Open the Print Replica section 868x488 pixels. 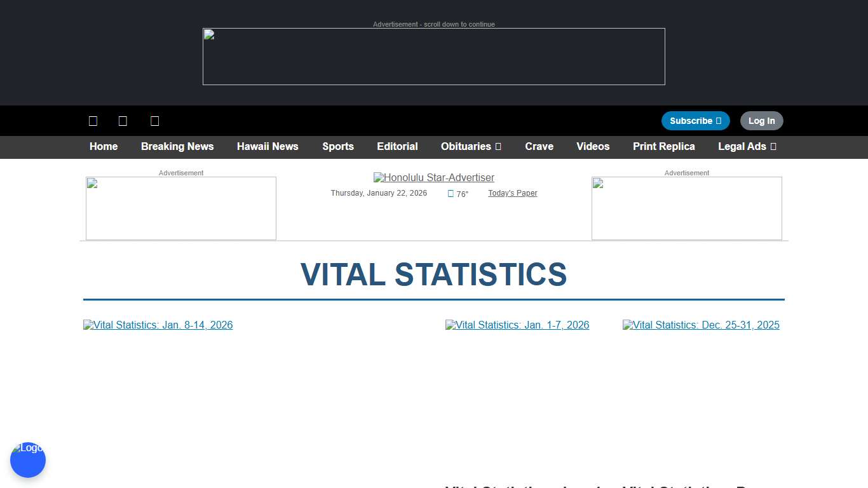point(663,147)
